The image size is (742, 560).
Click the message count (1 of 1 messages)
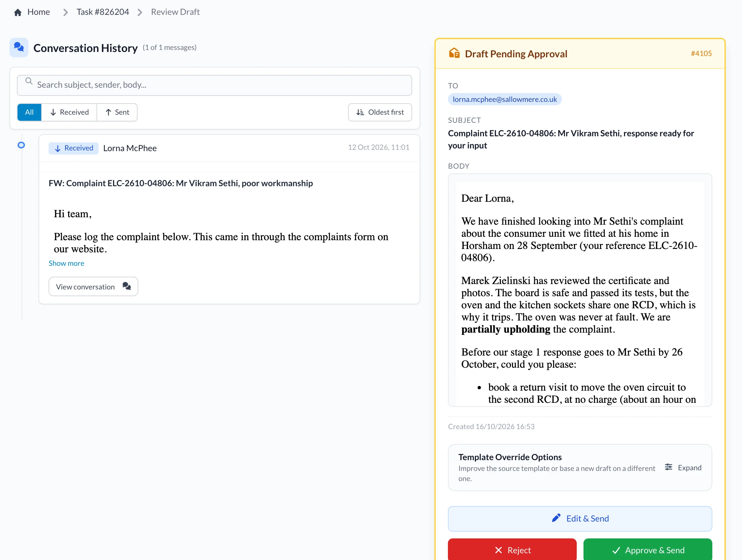tap(170, 48)
